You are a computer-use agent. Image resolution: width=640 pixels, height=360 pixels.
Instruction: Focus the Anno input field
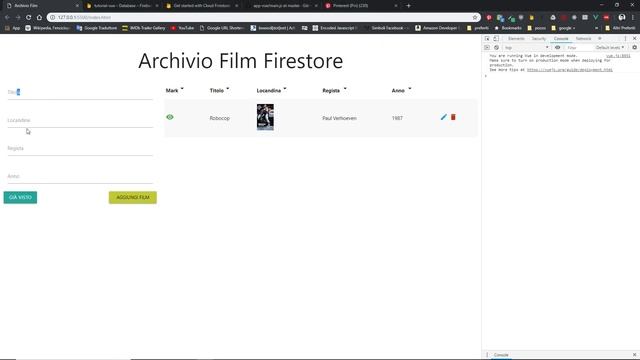[80, 176]
